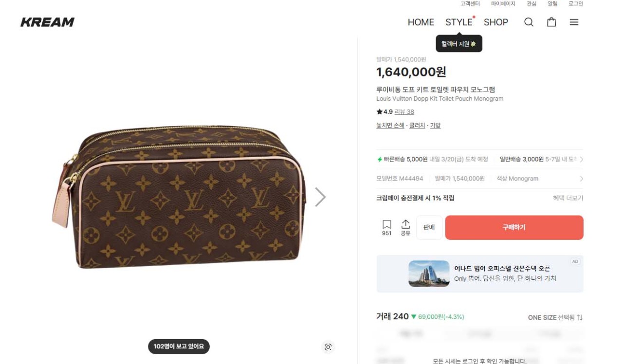Click the share icon
This screenshot has height=364, width=623.
[405, 227]
